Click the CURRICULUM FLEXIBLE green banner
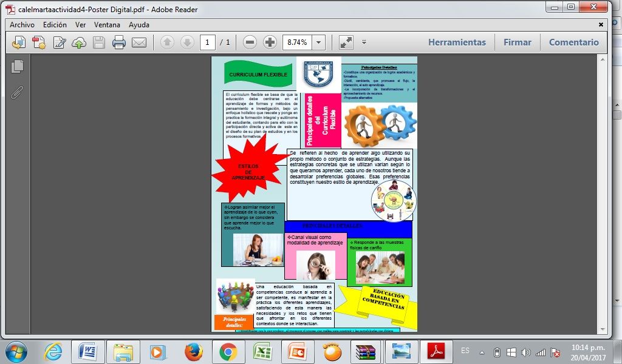Screen dimensions: 622x364 (258, 73)
